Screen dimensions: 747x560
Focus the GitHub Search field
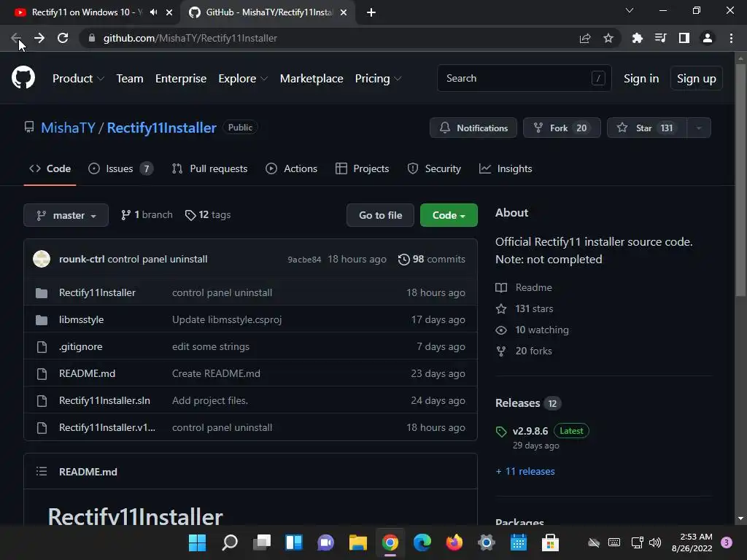click(x=524, y=78)
